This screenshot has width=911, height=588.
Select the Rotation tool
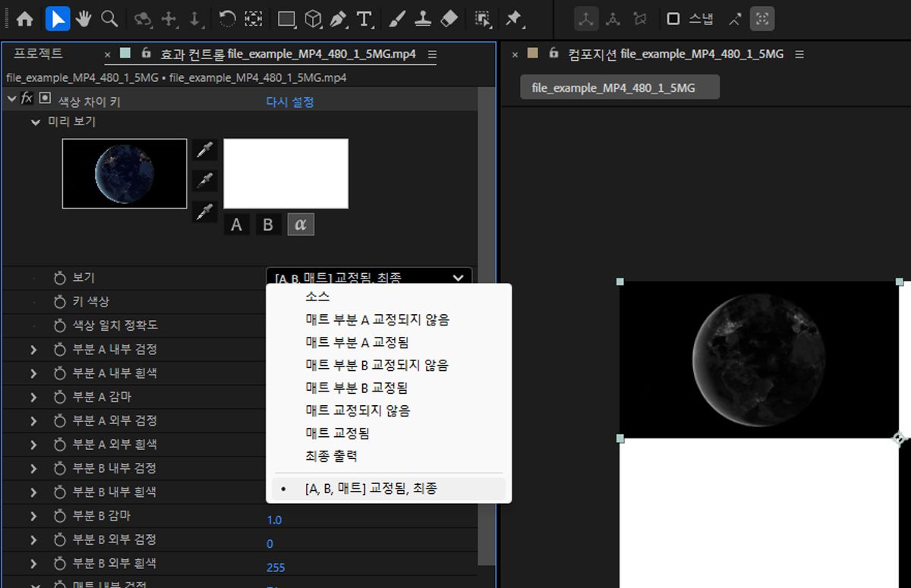coord(226,19)
